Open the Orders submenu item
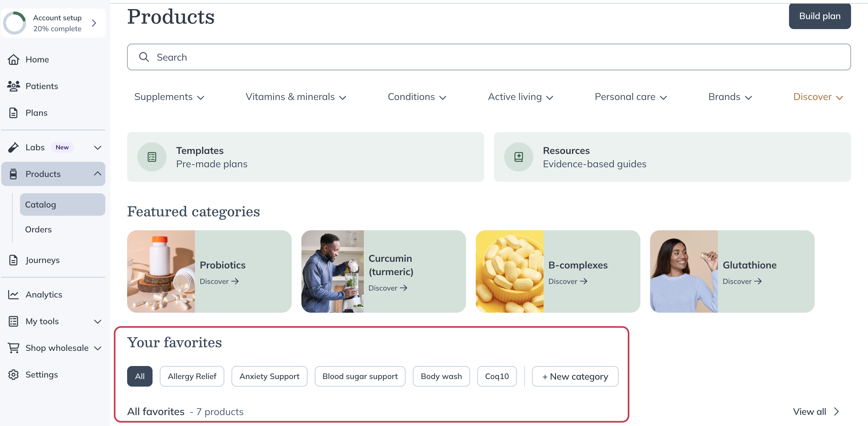This screenshot has height=426, width=868. (38, 229)
